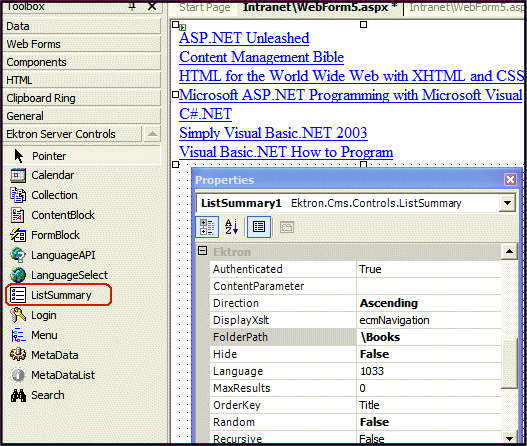Choose the LanguageSelect globe icon
The width and height of the screenshot is (527, 446).
[18, 275]
